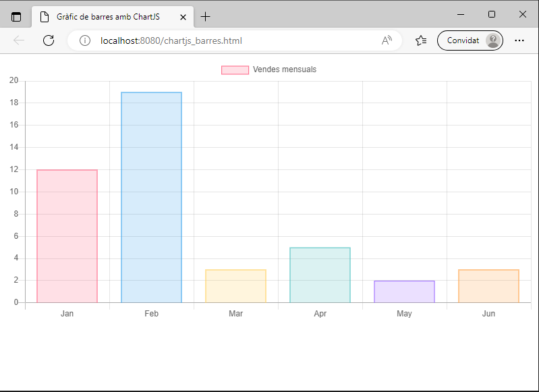Image resolution: width=539 pixels, height=392 pixels.
Task: Click the Convidat profile button
Action: tap(470, 40)
